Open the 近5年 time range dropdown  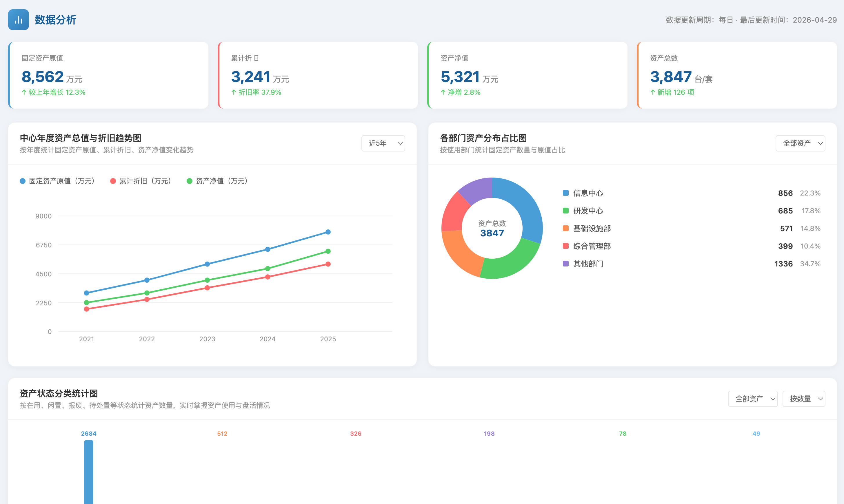pos(383,143)
